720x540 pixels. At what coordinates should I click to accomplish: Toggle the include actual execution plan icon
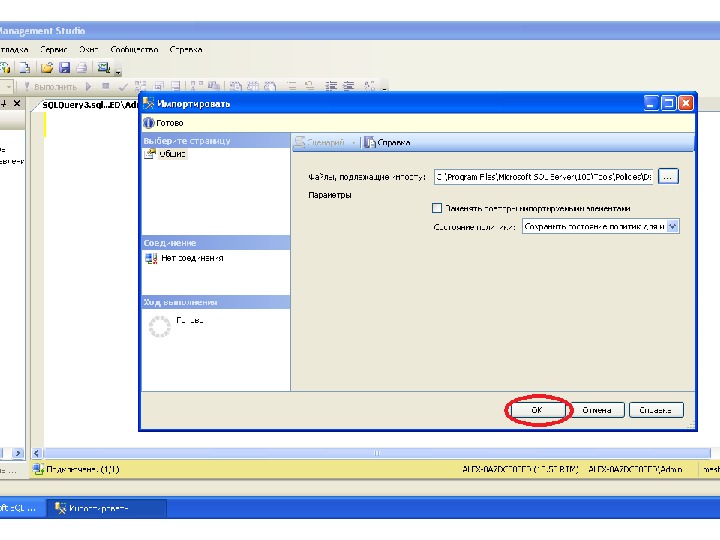pos(197,86)
